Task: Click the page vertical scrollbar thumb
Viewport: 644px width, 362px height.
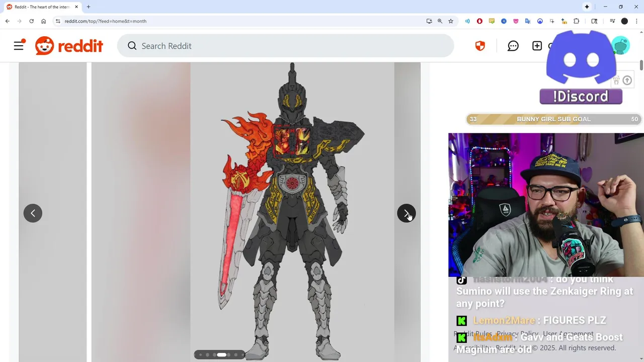Action: point(641,65)
